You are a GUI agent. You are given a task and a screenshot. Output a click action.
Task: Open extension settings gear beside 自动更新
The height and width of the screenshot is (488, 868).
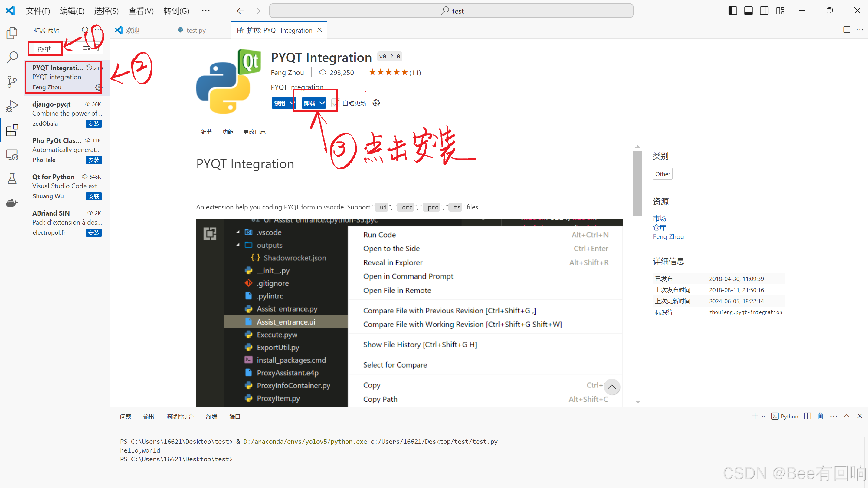(x=376, y=103)
